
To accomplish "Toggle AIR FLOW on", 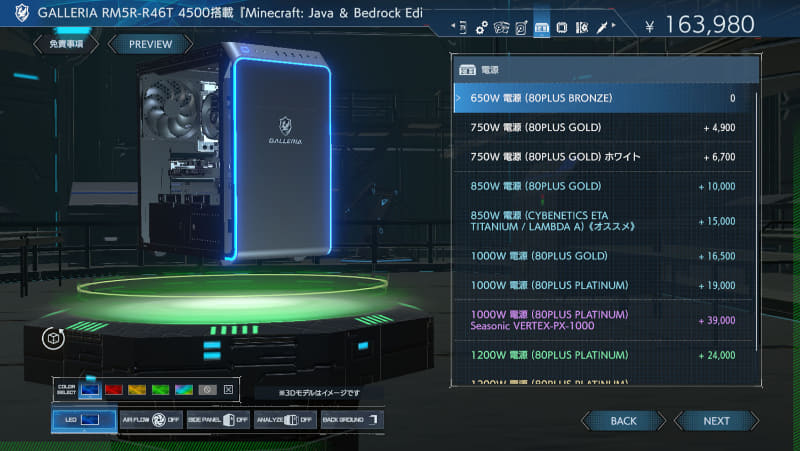I will (x=151, y=420).
